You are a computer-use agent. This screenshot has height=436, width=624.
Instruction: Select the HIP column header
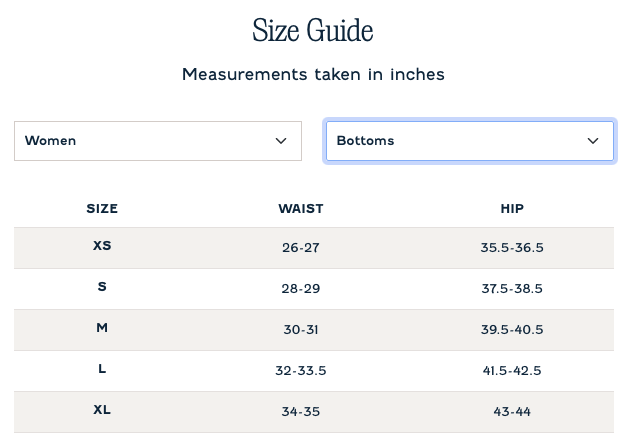tap(512, 208)
